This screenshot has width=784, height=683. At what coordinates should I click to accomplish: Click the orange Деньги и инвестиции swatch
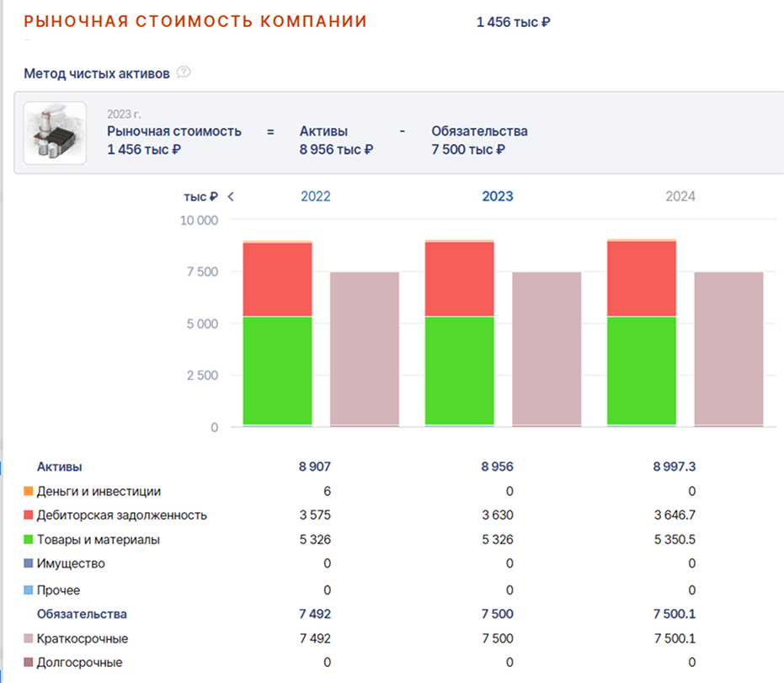(29, 491)
